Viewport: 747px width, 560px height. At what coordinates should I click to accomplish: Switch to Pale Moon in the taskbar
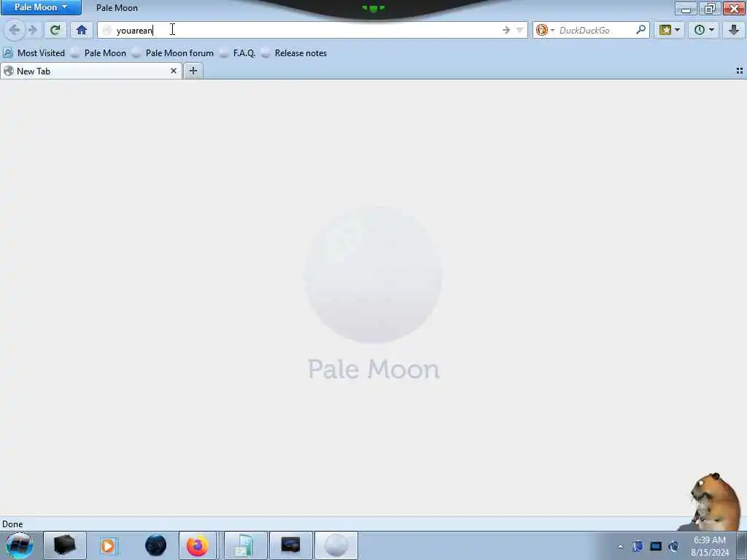coord(336,545)
